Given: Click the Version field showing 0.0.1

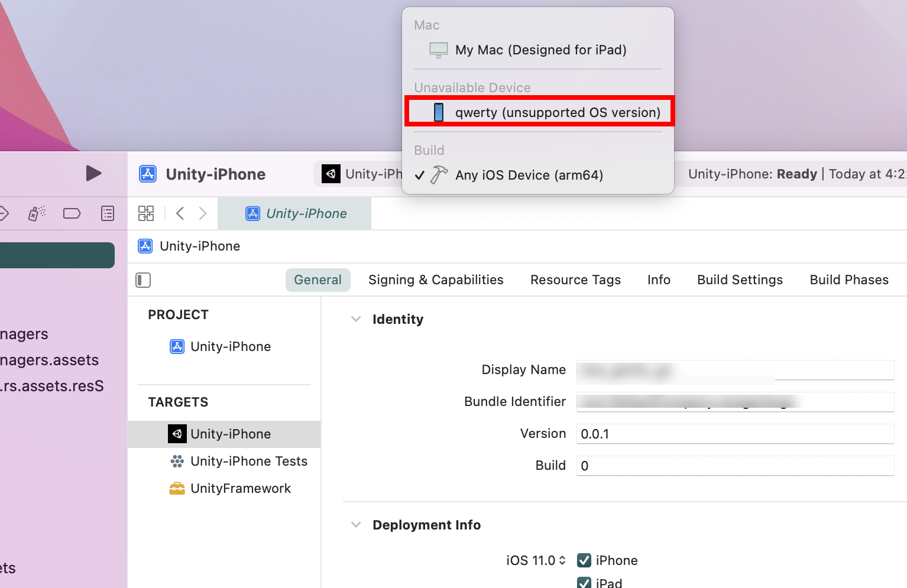Looking at the screenshot, I should click(x=735, y=434).
